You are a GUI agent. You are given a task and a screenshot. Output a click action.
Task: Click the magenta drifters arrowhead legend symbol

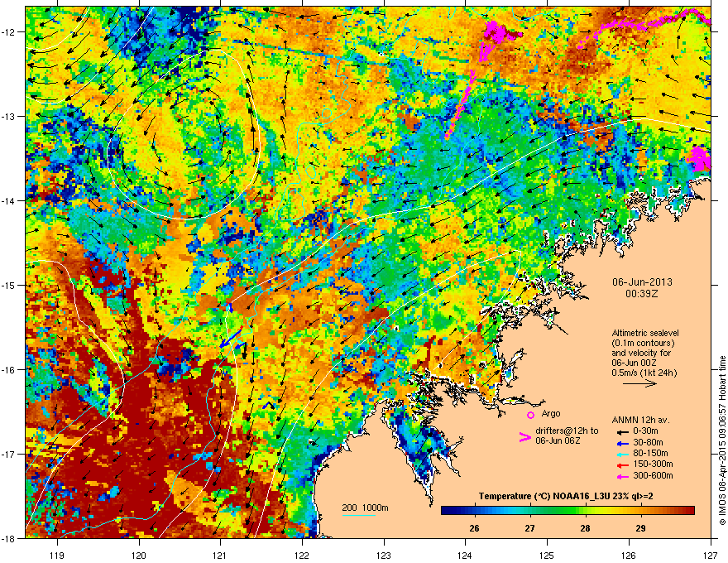click(x=524, y=437)
